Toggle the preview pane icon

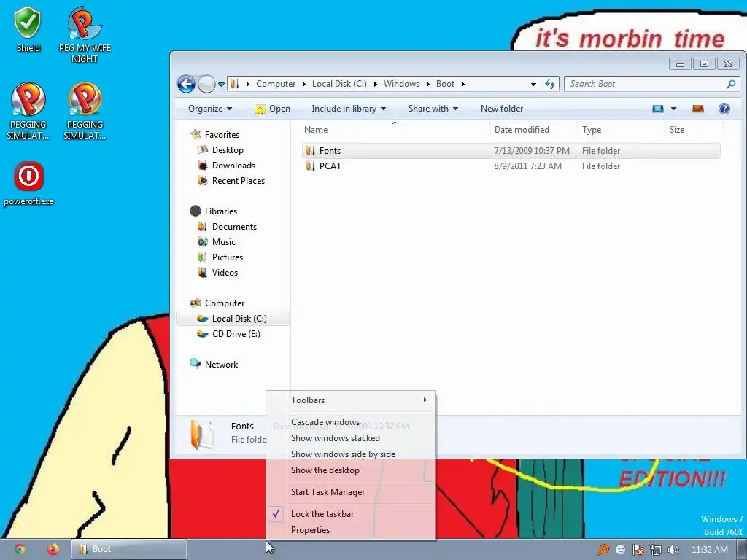coord(698,109)
